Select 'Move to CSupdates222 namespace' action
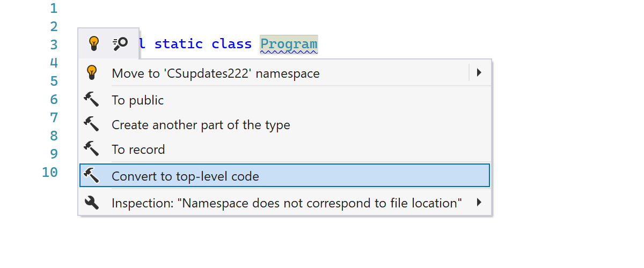 click(x=215, y=73)
